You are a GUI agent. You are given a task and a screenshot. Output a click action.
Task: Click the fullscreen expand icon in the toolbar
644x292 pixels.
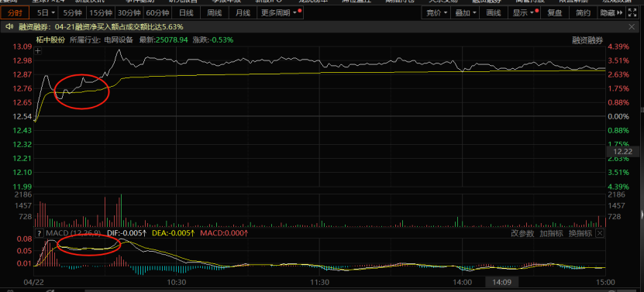click(632, 13)
